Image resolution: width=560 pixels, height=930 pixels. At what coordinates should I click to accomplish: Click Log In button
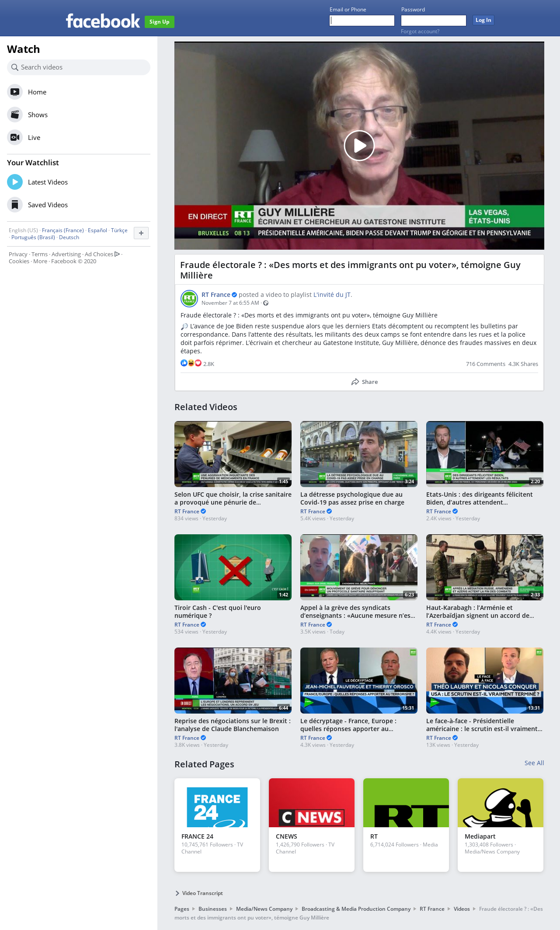483,20
